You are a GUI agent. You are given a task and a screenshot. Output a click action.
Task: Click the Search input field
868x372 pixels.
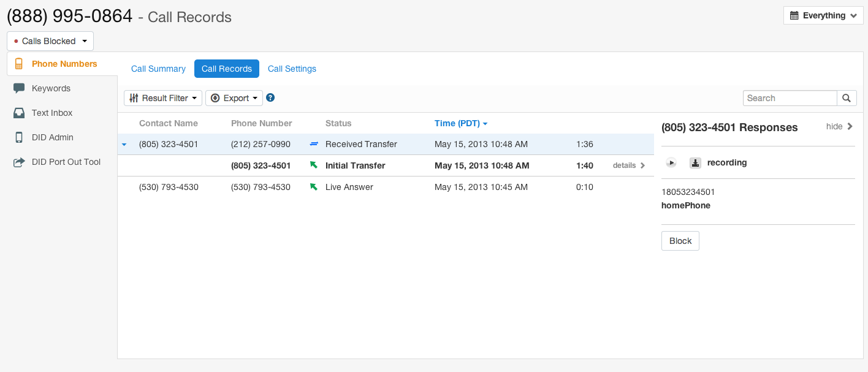[790, 98]
